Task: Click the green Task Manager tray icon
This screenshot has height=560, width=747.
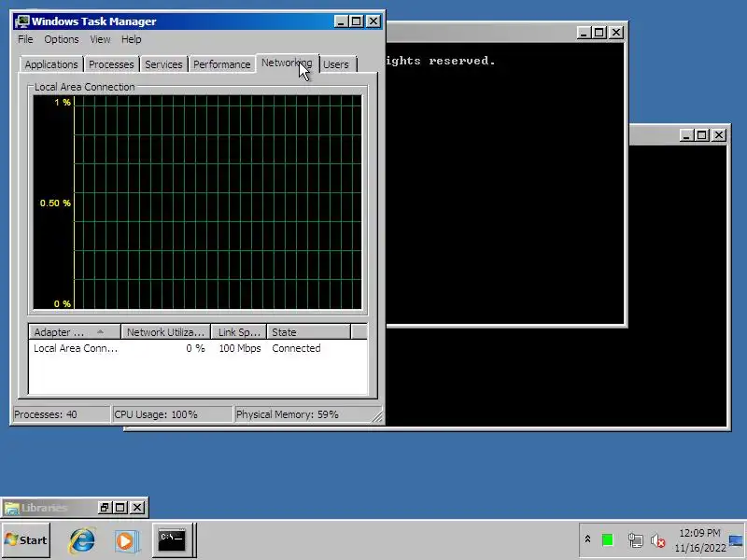Action: (608, 540)
